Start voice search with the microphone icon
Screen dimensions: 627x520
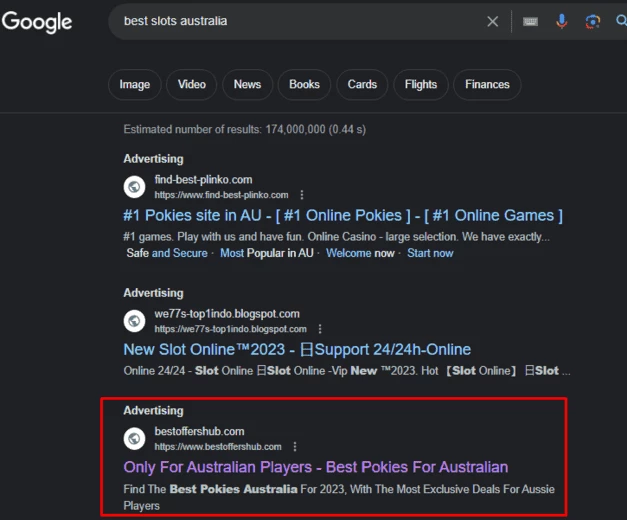pyautogui.click(x=561, y=21)
